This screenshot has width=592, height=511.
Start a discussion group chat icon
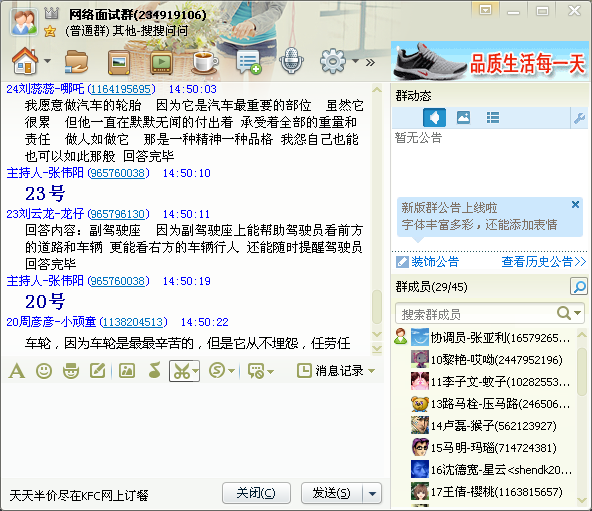[x=248, y=62]
